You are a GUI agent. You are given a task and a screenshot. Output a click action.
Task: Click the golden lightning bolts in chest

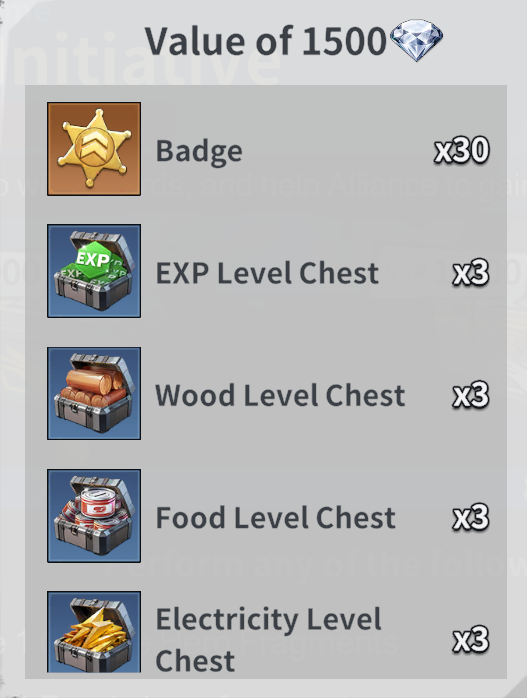pyautogui.click(x=95, y=629)
